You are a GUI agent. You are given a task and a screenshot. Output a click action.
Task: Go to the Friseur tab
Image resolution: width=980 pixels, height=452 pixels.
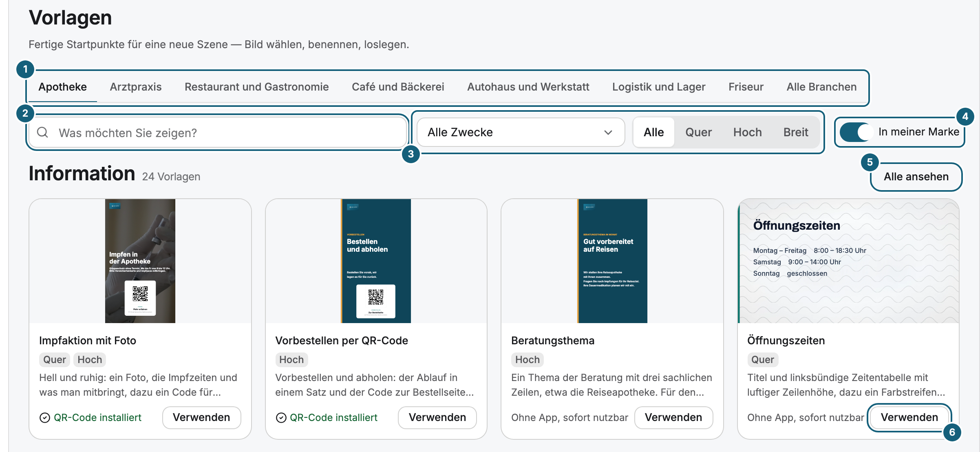click(x=746, y=87)
